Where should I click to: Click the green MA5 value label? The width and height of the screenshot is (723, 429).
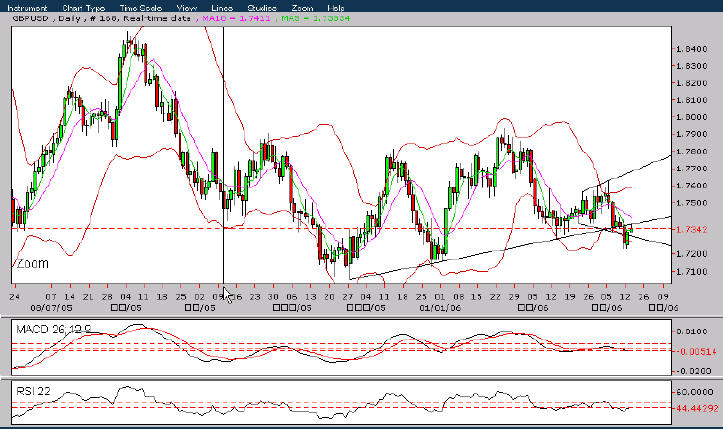click(315, 18)
